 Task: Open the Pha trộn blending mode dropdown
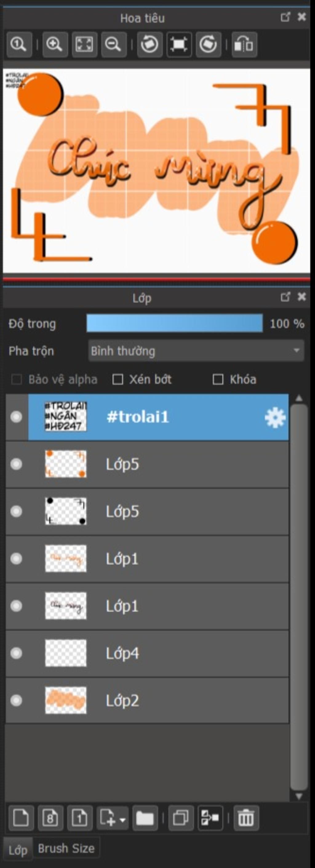(x=196, y=351)
